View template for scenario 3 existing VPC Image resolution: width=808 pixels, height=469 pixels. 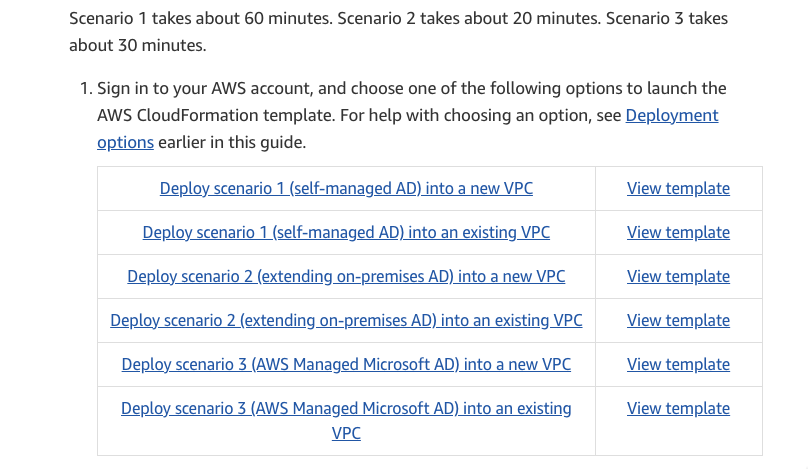(x=678, y=408)
